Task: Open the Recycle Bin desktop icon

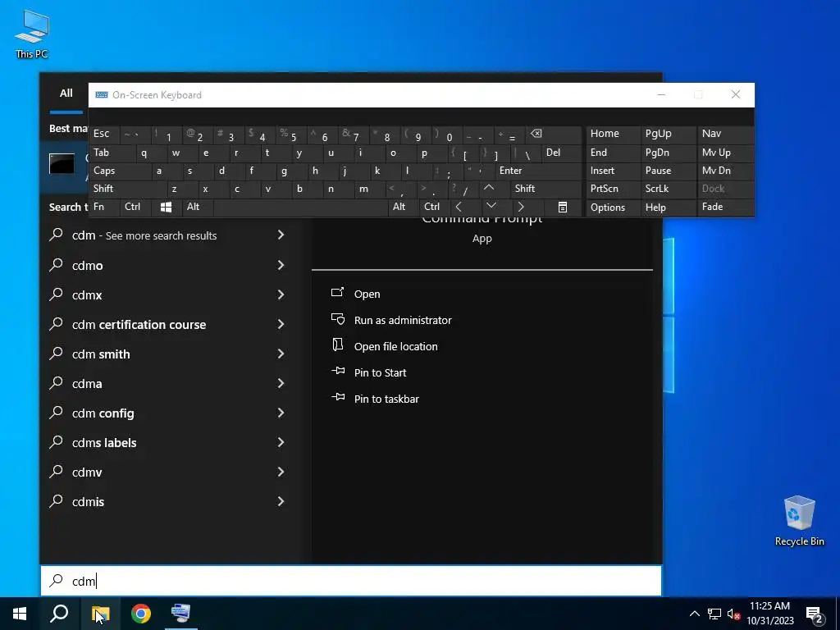Action: 799,521
